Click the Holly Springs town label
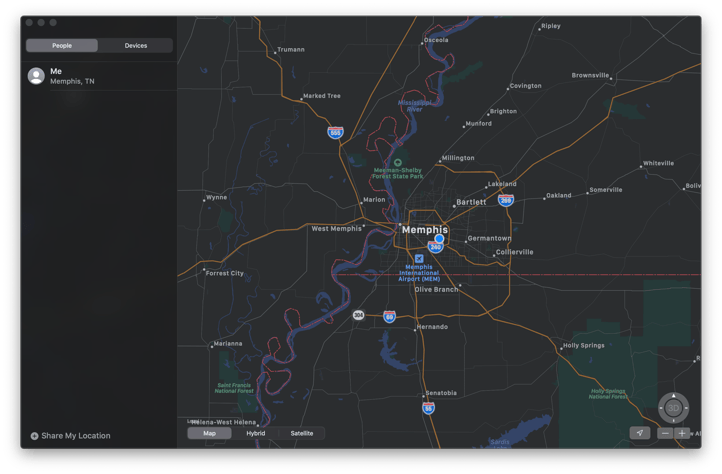 (584, 345)
